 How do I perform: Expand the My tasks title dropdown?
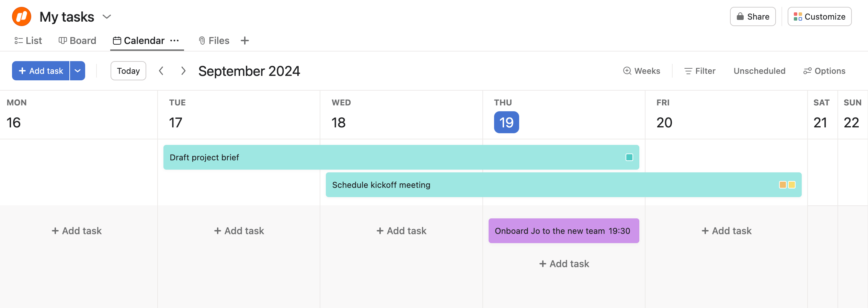(107, 17)
